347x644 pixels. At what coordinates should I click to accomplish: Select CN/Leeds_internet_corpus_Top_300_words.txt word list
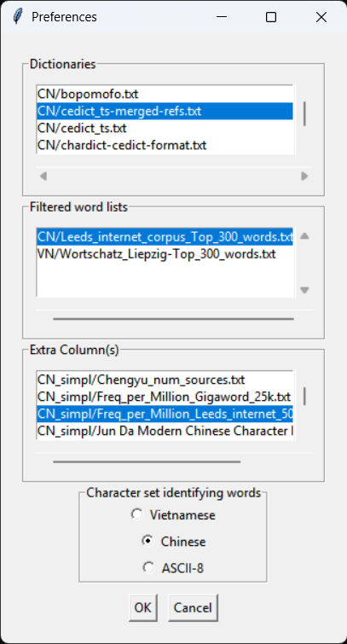[165, 236]
